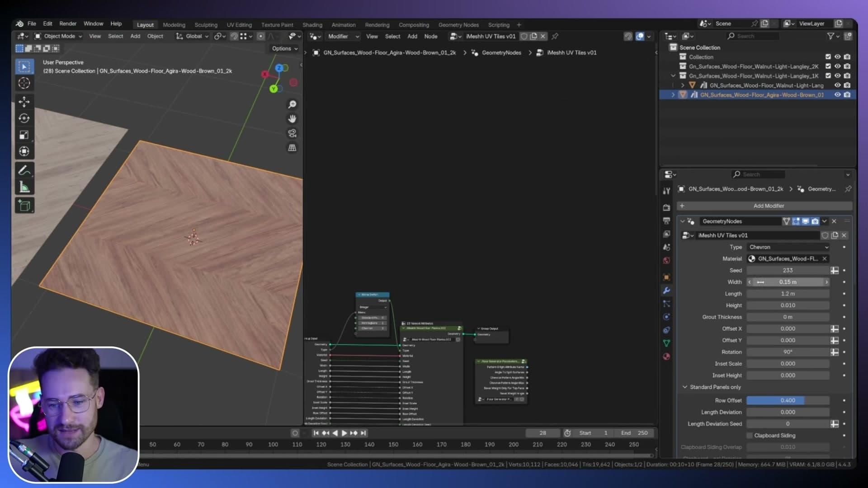
Task: Click the Seed attribute toggle icon
Action: tap(835, 270)
